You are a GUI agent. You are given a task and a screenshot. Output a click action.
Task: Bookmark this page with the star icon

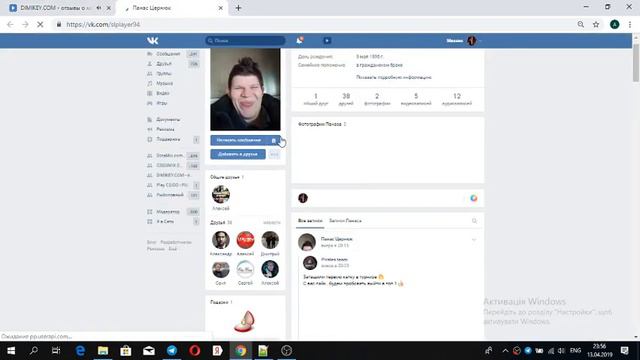click(x=596, y=24)
